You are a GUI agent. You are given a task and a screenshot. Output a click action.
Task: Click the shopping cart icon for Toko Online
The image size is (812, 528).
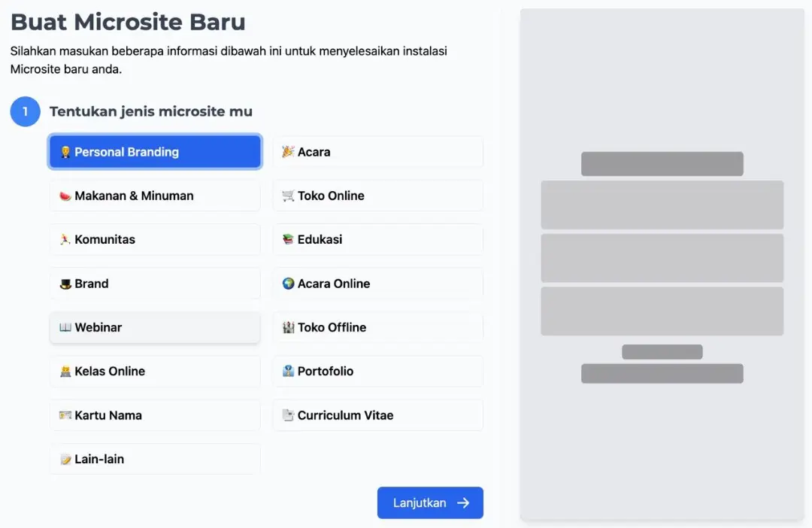coord(288,196)
